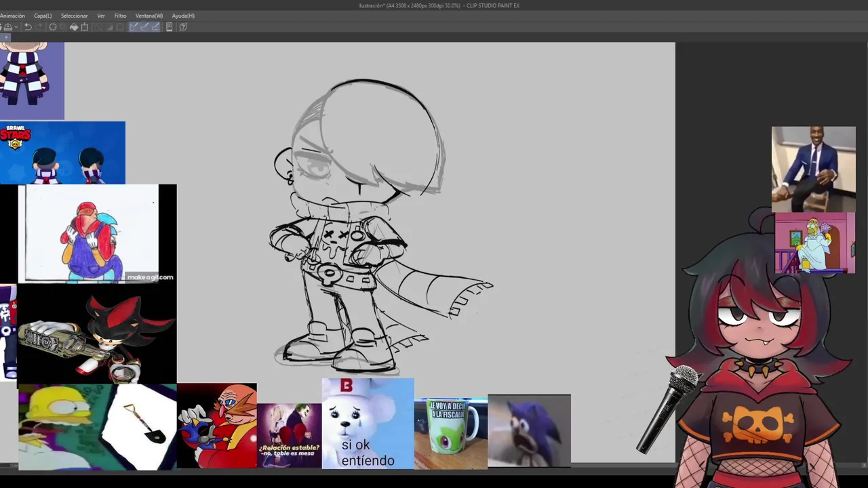Select the 'Le voy a decir a la fiscalía' mug image
This screenshot has height=488, width=868.
pyautogui.click(x=451, y=434)
